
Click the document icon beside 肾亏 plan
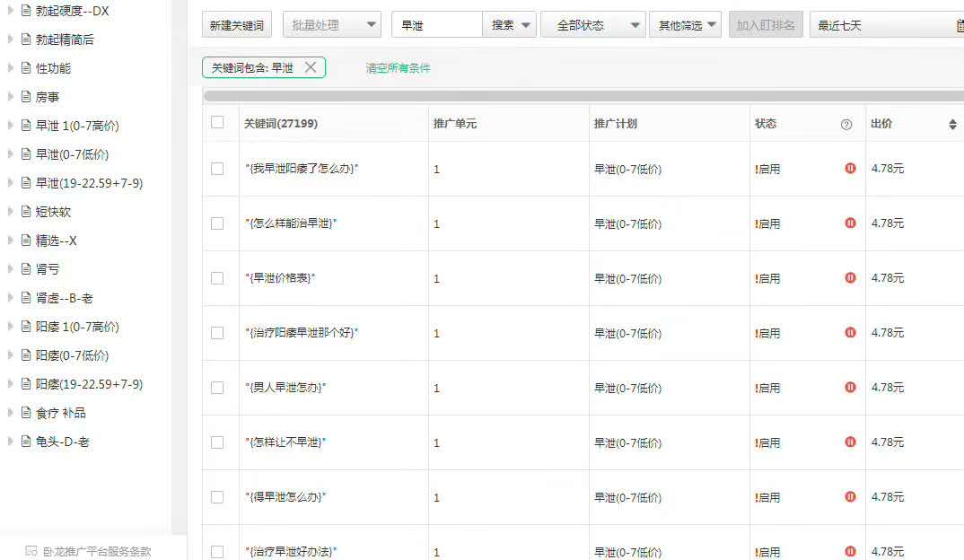[x=25, y=269]
